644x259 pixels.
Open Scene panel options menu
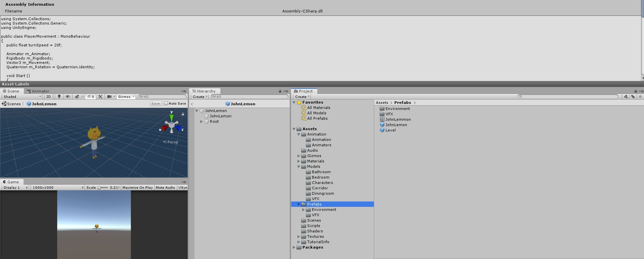[184, 91]
